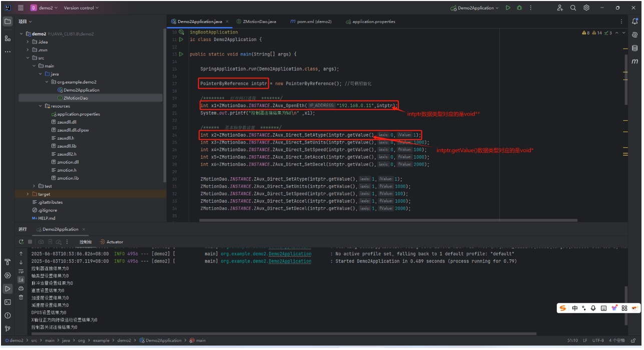Screen dimensions: 644x350
Task: Click run gutter icon on line 13
Action: tap(181, 54)
